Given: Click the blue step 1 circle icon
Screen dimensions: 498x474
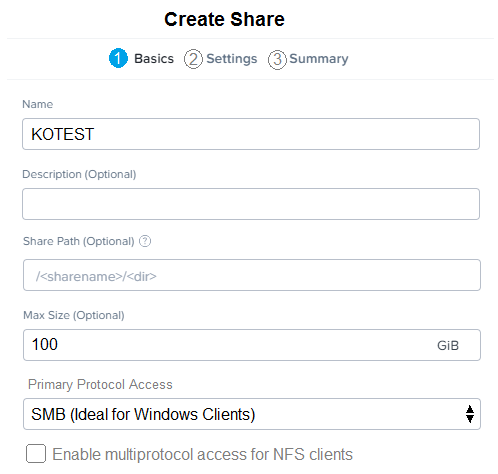Looking at the screenshot, I should (x=118, y=58).
